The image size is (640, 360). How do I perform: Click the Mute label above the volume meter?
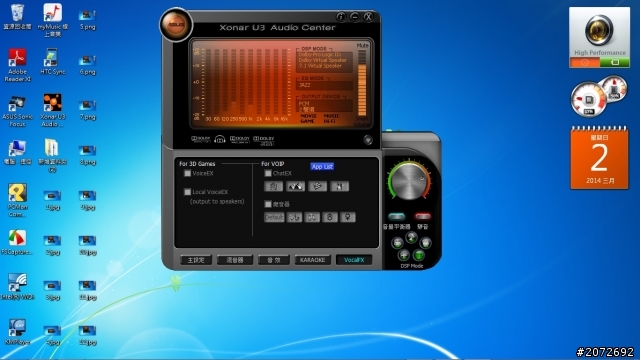[362, 45]
